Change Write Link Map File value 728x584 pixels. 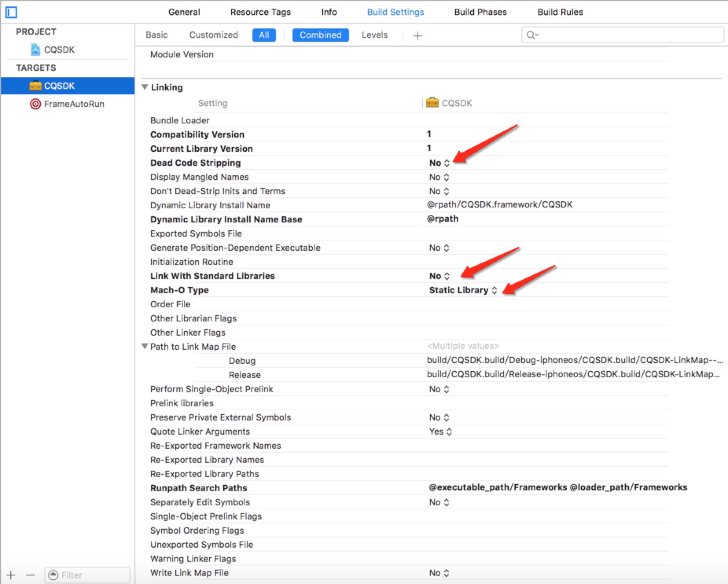(x=439, y=573)
